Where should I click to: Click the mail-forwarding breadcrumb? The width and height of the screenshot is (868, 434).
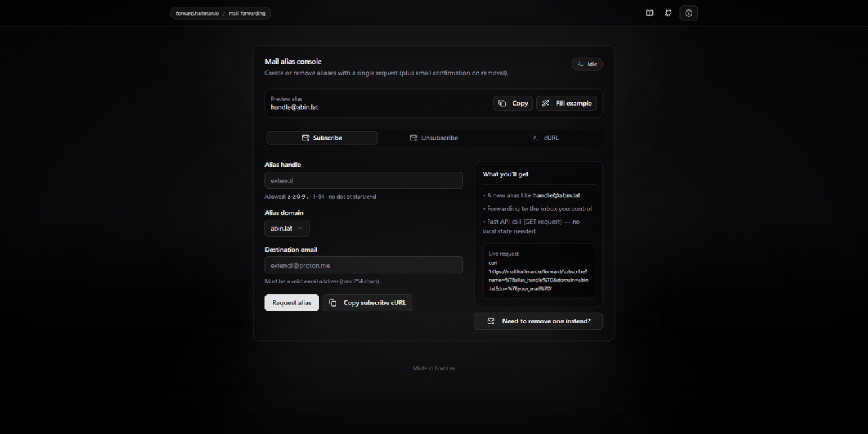point(247,13)
